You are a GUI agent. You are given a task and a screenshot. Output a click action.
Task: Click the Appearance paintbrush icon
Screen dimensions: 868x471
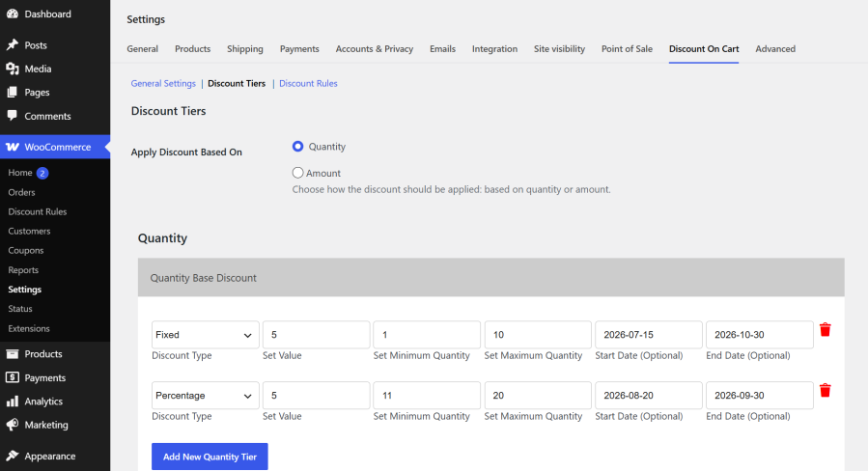[13, 457]
